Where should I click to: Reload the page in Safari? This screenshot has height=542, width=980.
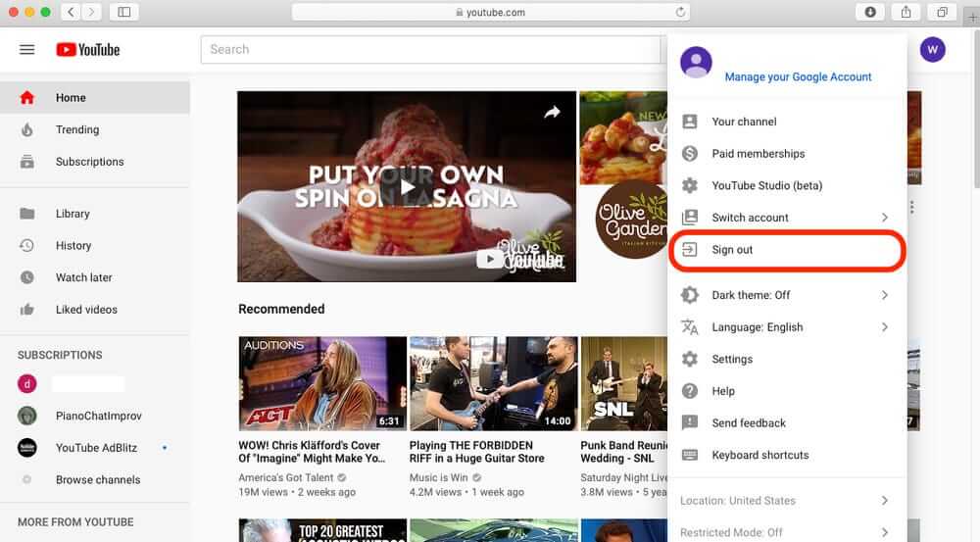coord(680,13)
